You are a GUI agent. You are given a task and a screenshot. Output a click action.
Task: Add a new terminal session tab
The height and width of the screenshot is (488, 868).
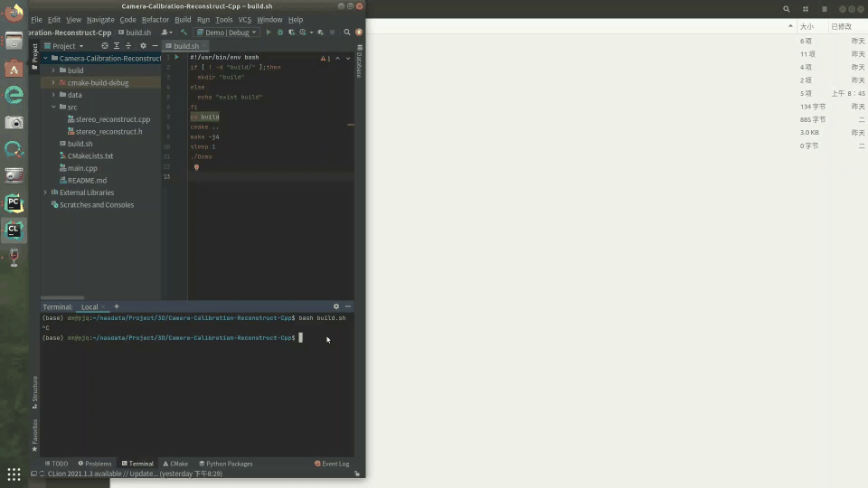(x=117, y=306)
